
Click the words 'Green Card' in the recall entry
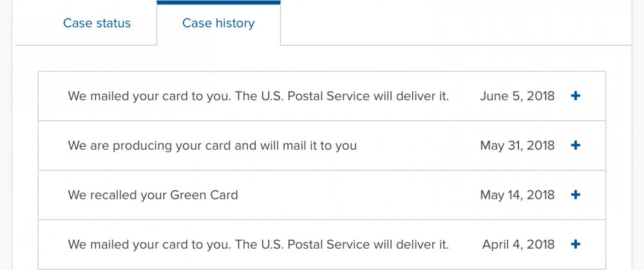point(204,195)
